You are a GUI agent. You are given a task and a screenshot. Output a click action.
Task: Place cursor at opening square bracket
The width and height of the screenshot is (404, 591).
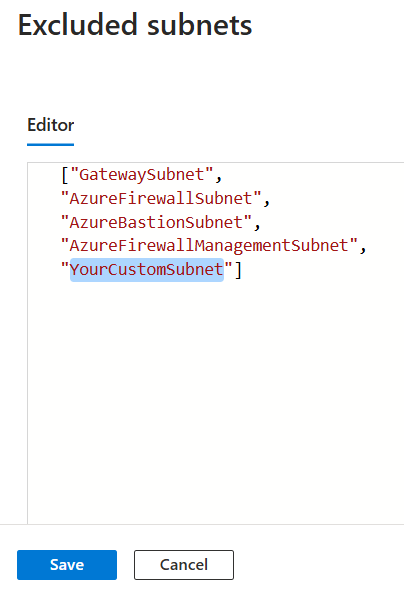click(65, 175)
